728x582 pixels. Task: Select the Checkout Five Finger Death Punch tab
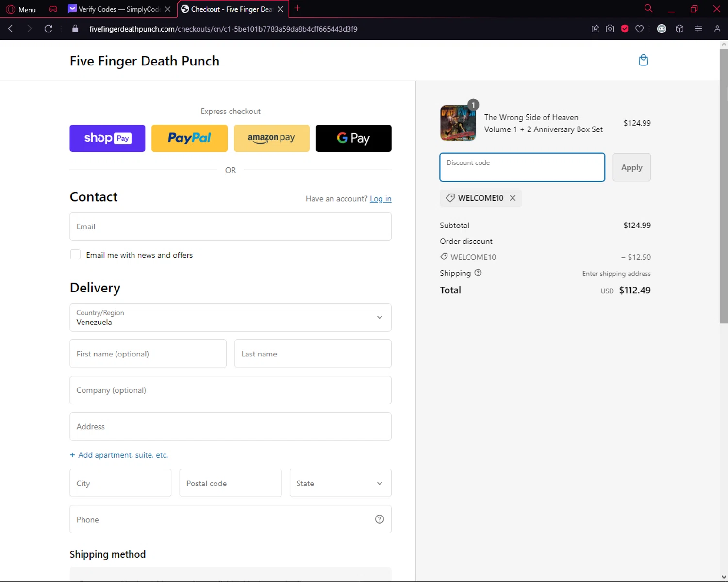coord(227,9)
